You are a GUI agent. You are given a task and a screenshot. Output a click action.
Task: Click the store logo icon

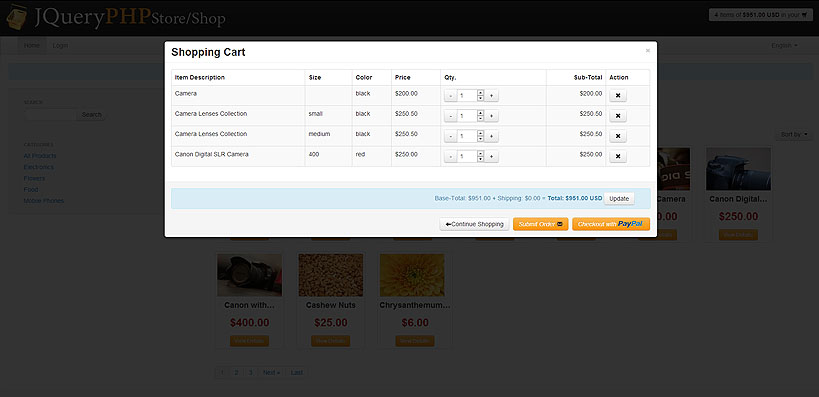(17, 17)
